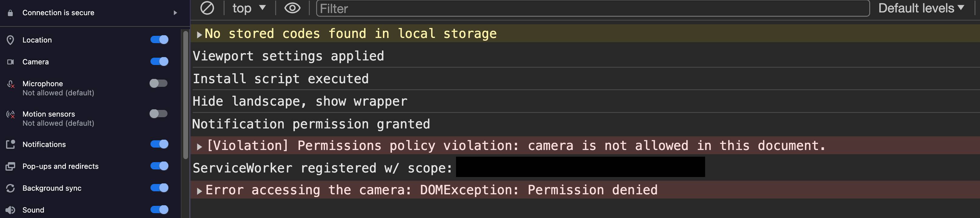
Task: Toggle the Background sync switch
Action: (159, 188)
